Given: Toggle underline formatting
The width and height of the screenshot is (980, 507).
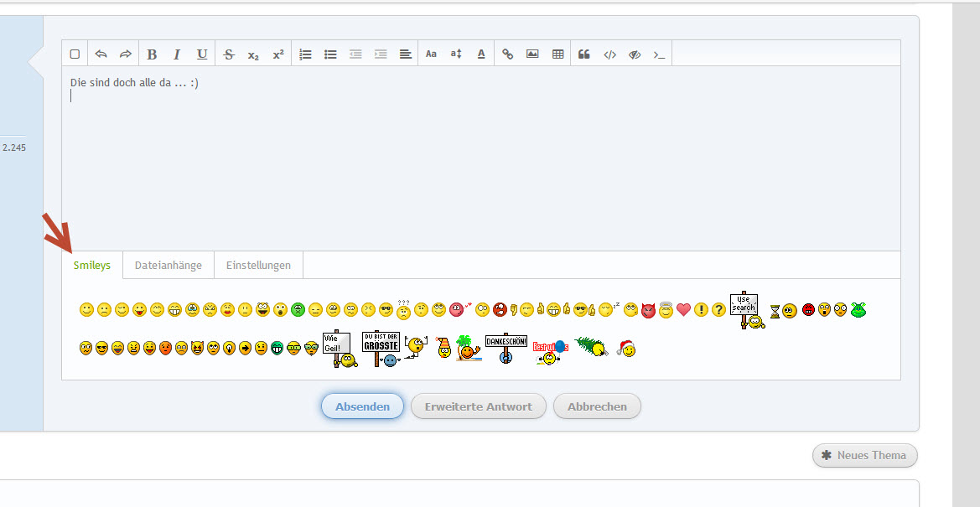Looking at the screenshot, I should coord(202,54).
